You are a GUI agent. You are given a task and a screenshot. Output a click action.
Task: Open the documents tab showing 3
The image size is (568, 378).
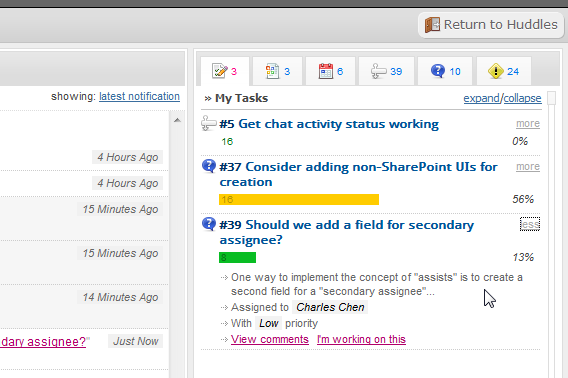(277, 71)
